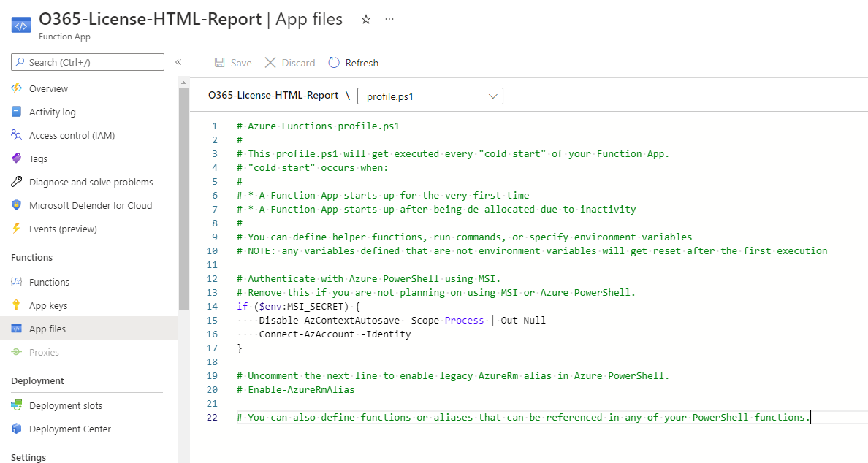The image size is (868, 463).
Task: Open the more options ellipsis in header
Action: click(x=389, y=19)
